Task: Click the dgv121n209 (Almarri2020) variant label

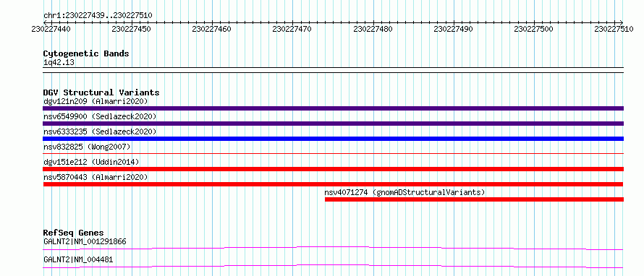Action: (96, 101)
